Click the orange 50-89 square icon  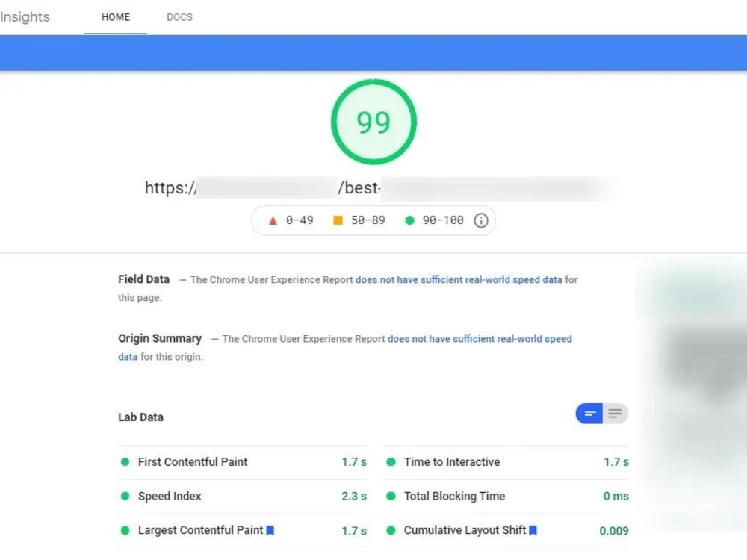pos(338,220)
